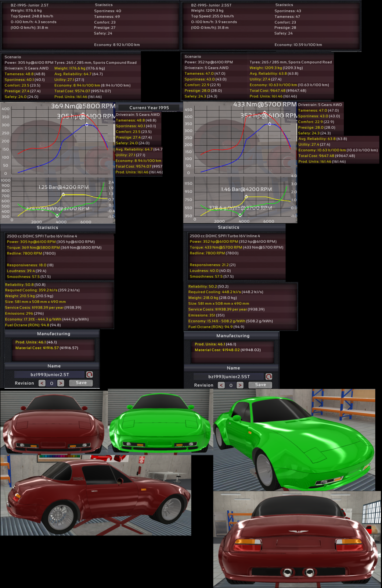382x588 pixels.
Task: Decrease revision for bz1993junior2.5ST engine
Action: [x=221, y=385]
